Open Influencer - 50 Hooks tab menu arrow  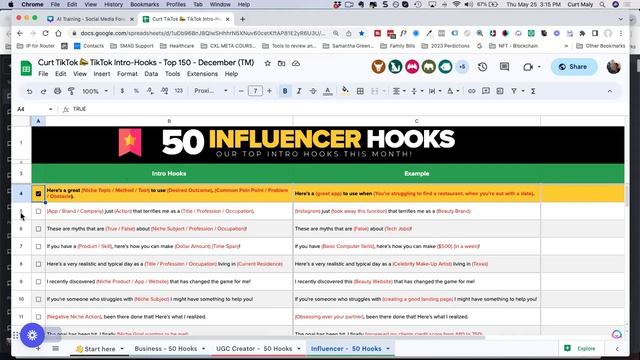pyautogui.click(x=388, y=349)
